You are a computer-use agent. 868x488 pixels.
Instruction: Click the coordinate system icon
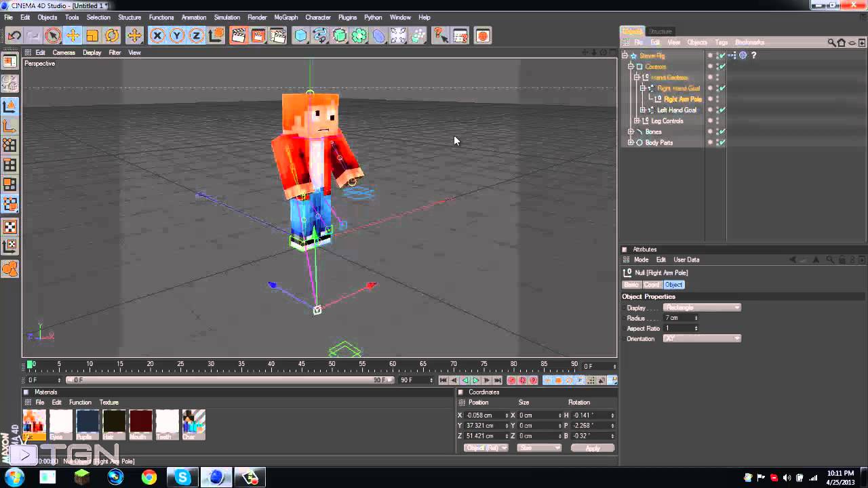[x=216, y=36]
